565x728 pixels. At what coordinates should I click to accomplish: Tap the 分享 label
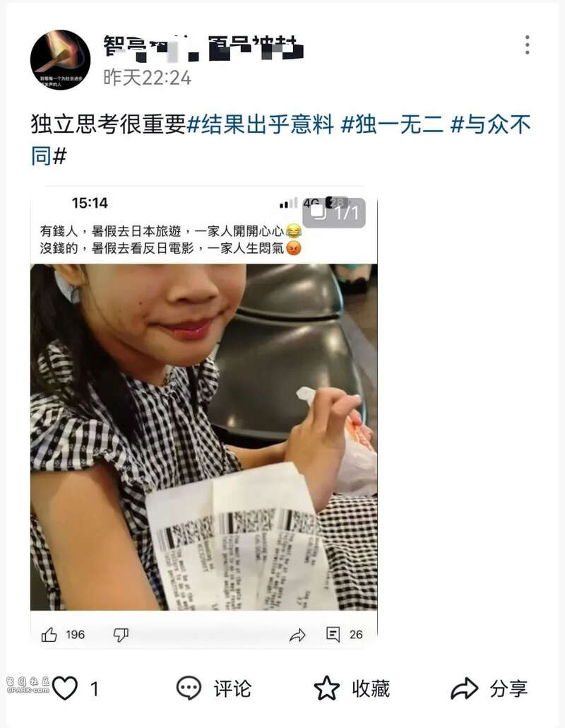pyautogui.click(x=509, y=688)
